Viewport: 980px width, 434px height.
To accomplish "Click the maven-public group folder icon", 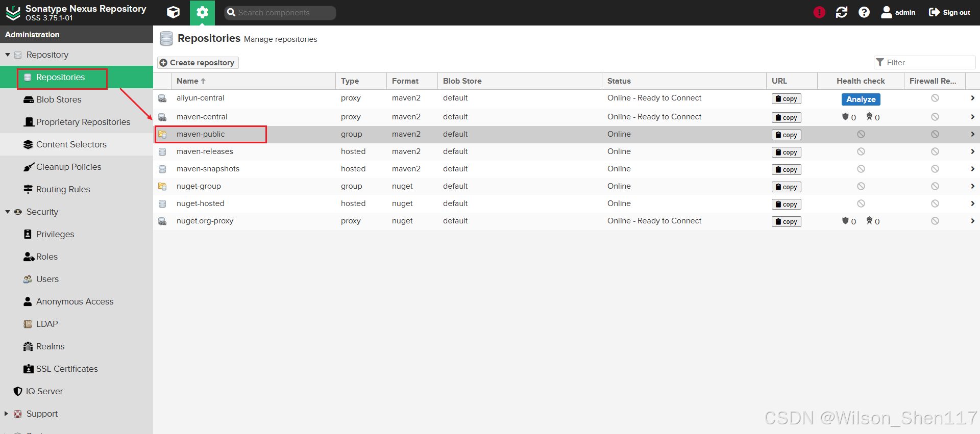I will [x=162, y=134].
